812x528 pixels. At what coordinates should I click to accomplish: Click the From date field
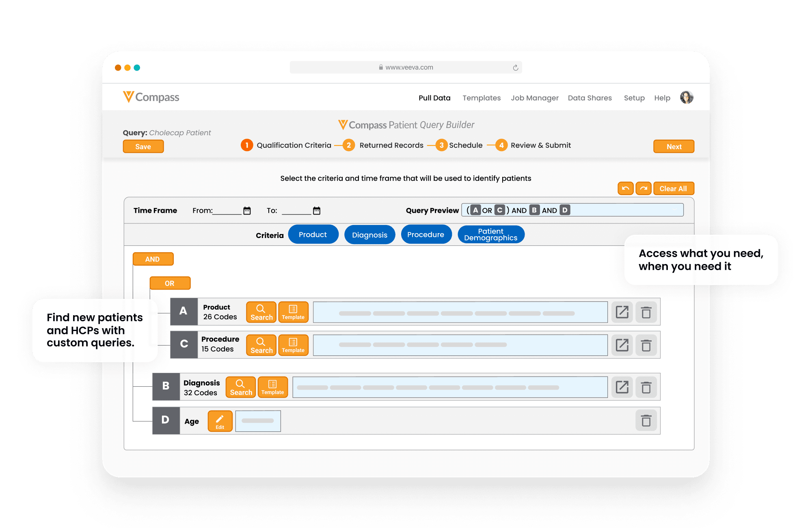227,210
